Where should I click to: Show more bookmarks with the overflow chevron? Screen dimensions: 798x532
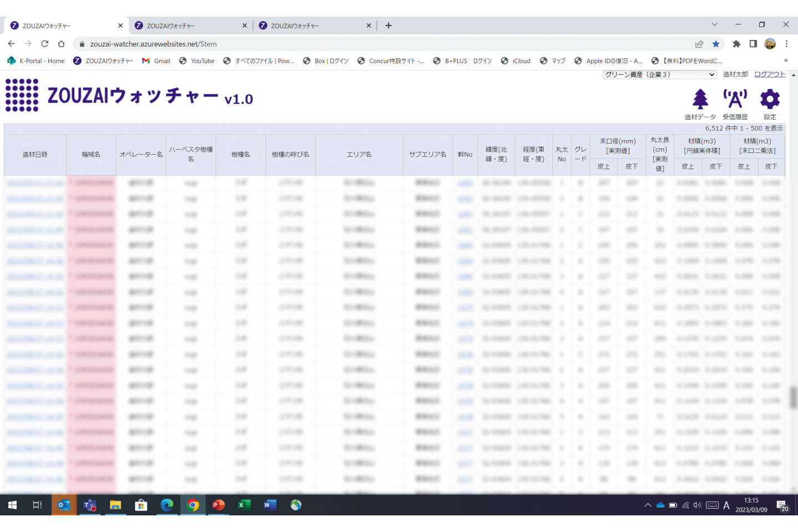(785, 61)
